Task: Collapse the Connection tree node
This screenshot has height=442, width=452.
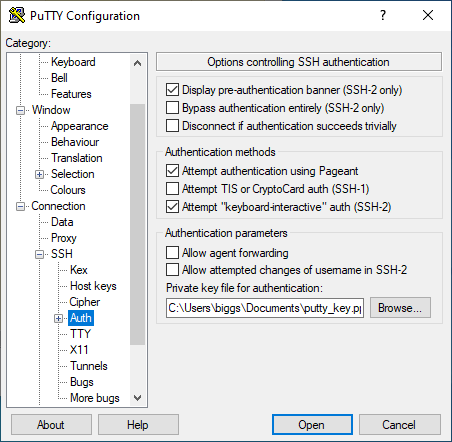Action: (20, 206)
